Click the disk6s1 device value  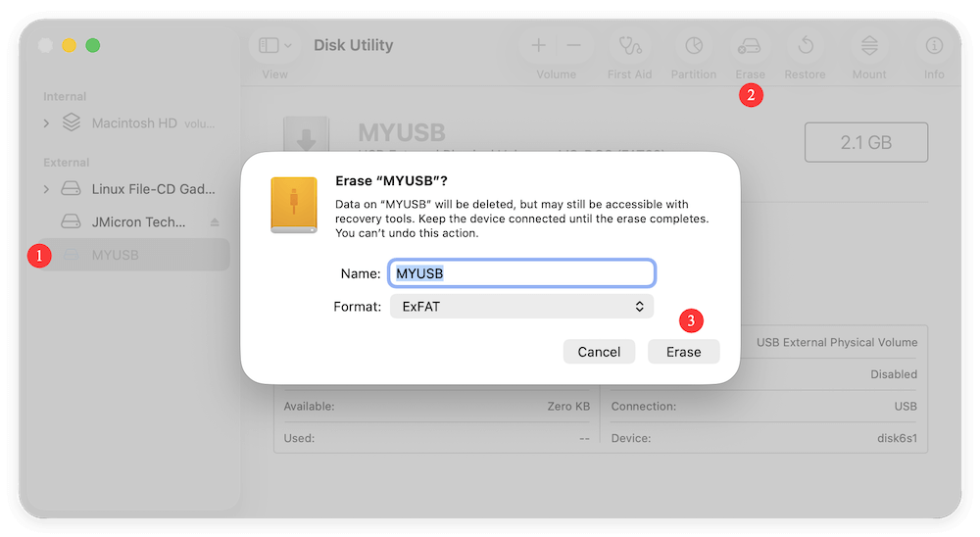[x=897, y=438]
